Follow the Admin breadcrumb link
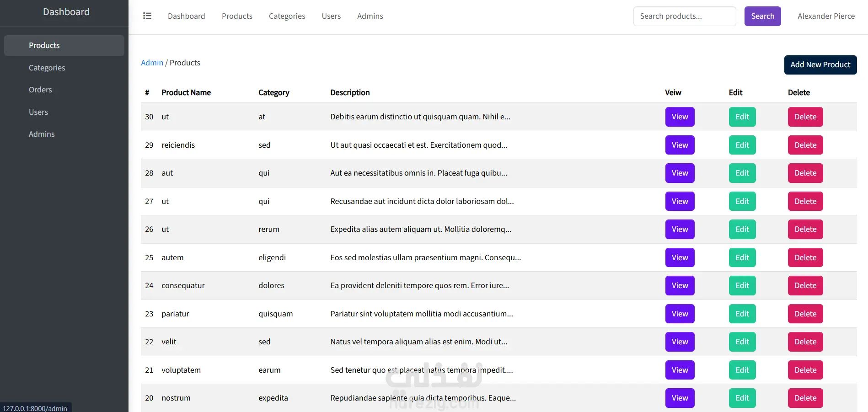 coord(152,63)
